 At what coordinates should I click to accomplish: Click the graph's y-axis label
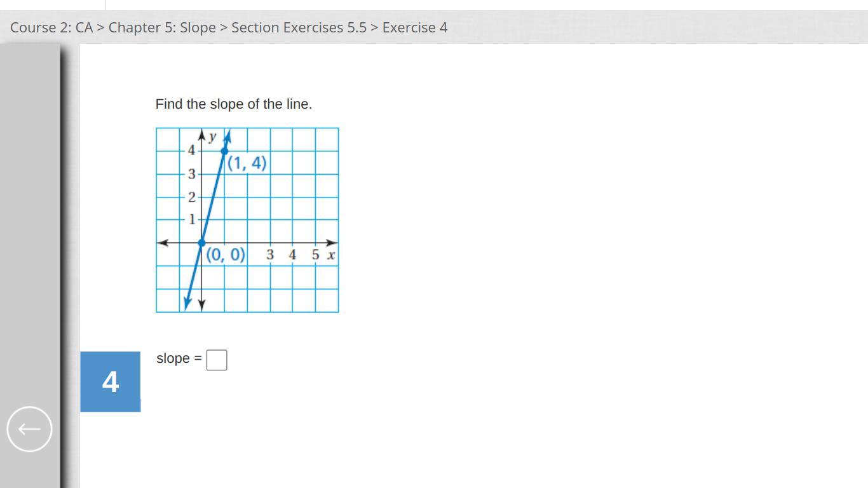tap(212, 137)
